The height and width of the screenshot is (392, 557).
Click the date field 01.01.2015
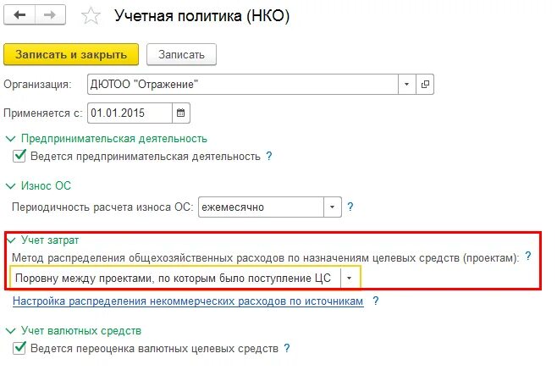(130, 113)
